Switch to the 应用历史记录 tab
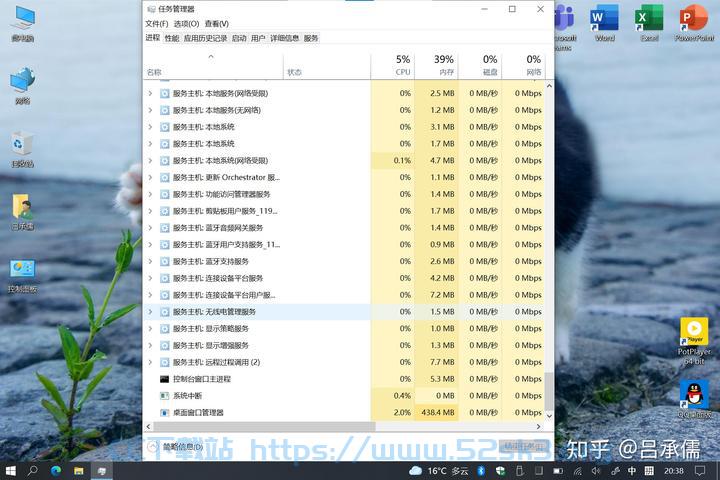720x480 pixels. 205,38
